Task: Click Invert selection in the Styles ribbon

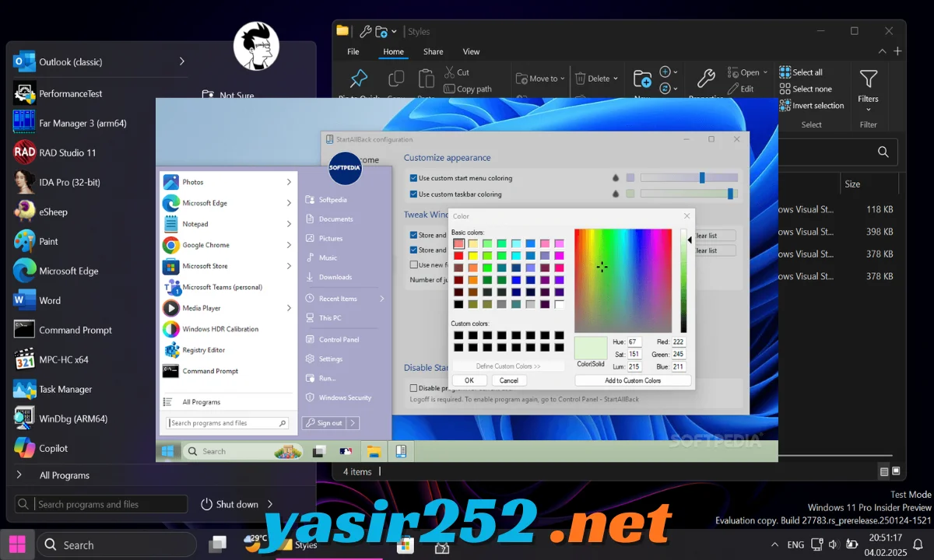Action: pos(812,106)
